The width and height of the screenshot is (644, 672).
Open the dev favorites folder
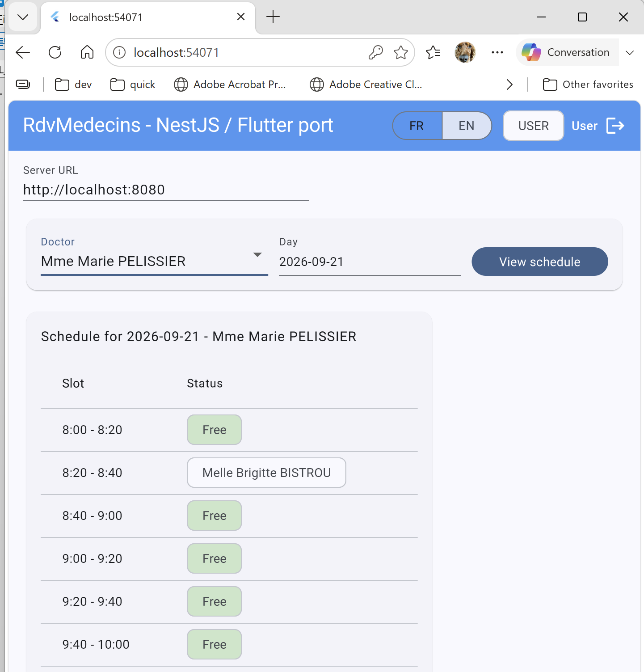[x=73, y=85]
